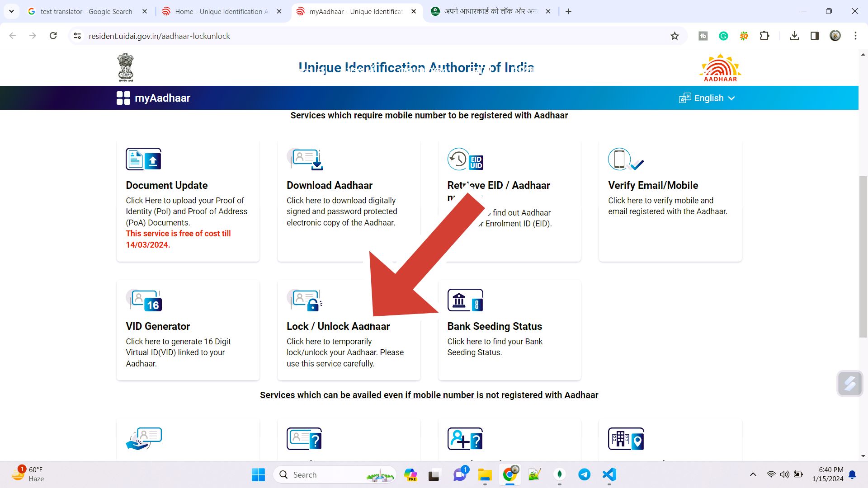This screenshot has height=488, width=868.
Task: Click the India national emblem logo
Action: [126, 67]
